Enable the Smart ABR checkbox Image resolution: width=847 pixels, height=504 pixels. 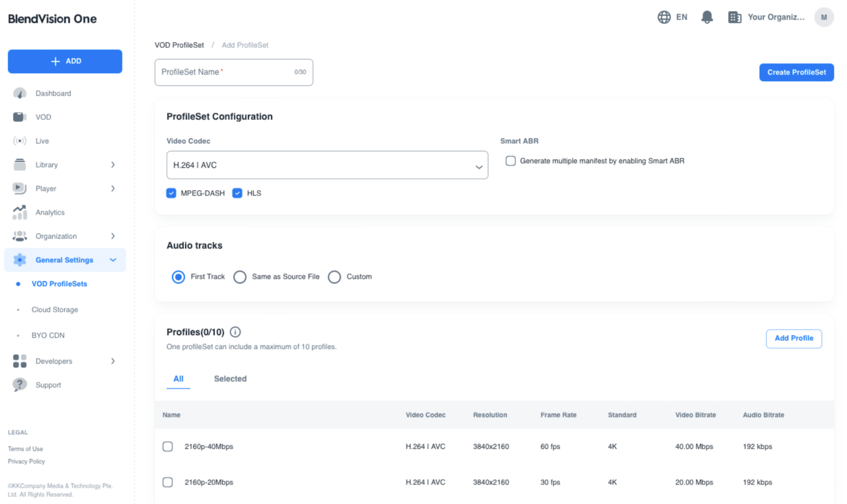tap(510, 161)
